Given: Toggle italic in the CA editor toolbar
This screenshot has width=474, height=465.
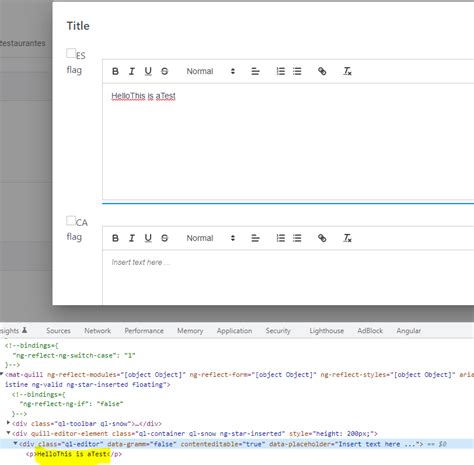Looking at the screenshot, I should click(132, 238).
